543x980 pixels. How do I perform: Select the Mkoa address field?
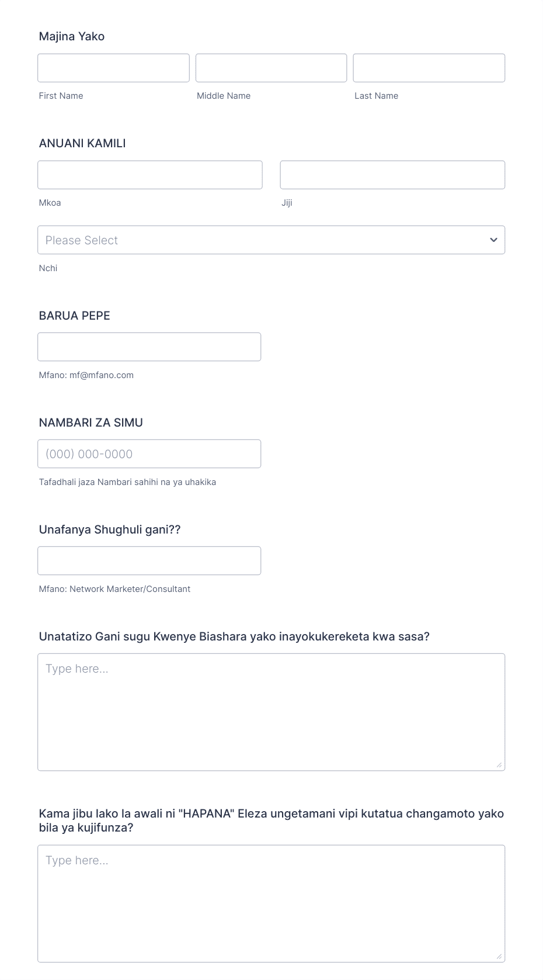point(150,175)
